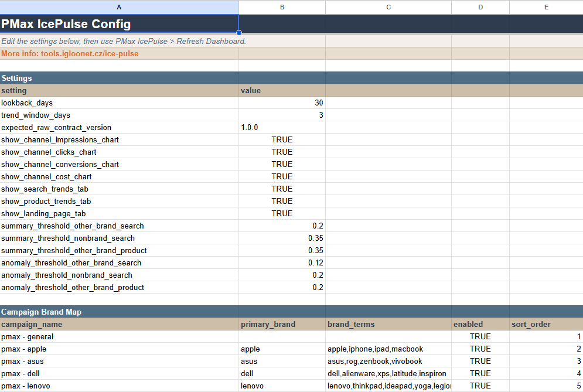Toggle the TRUE value for show_search_trends_tab
Image resolution: width=583 pixels, height=392 pixels.
[281, 189]
